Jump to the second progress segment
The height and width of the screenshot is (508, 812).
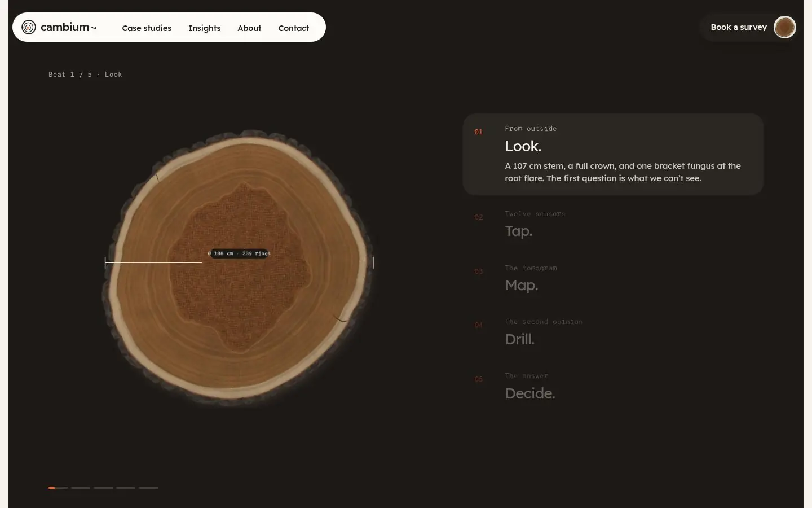(x=81, y=488)
